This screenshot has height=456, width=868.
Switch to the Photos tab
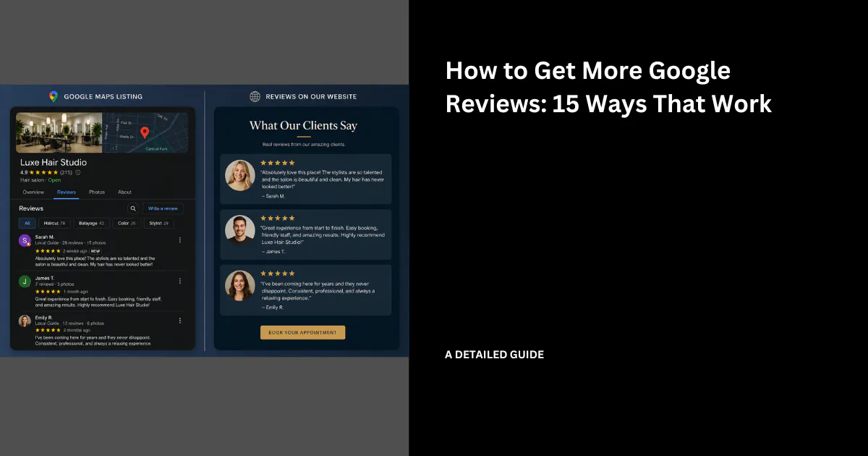97,193
